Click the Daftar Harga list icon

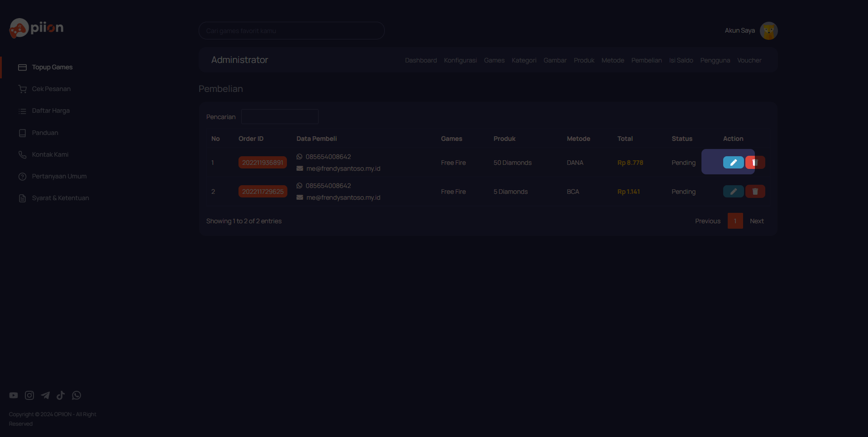22,111
